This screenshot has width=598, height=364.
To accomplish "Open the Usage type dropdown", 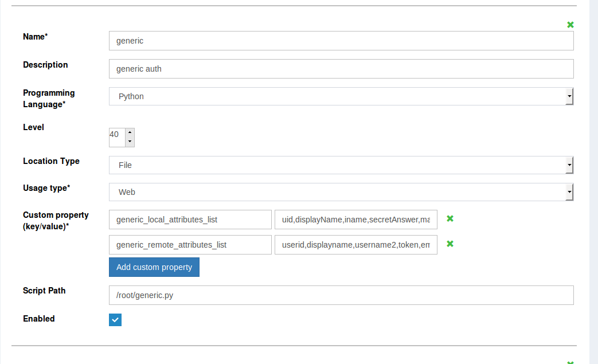I will click(341, 192).
